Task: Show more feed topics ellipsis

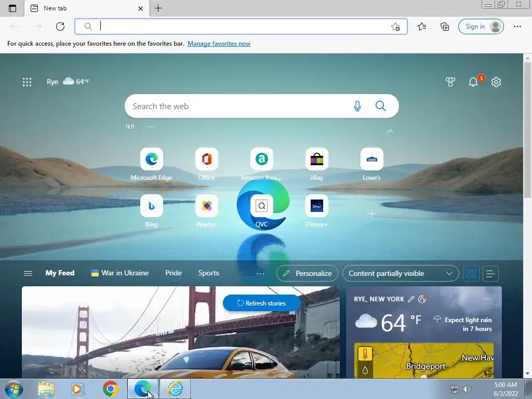Action: (260, 273)
